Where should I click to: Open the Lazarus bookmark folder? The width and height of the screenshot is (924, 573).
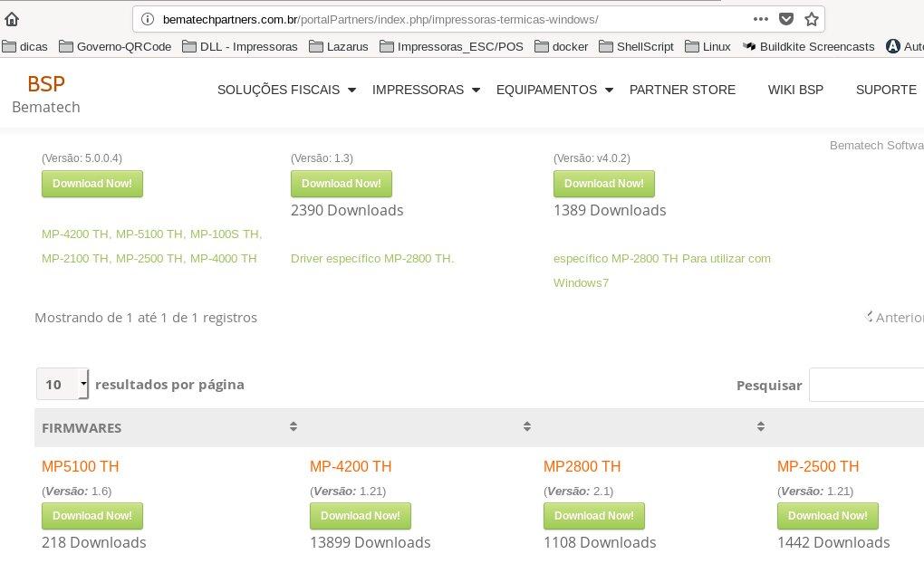[339, 46]
